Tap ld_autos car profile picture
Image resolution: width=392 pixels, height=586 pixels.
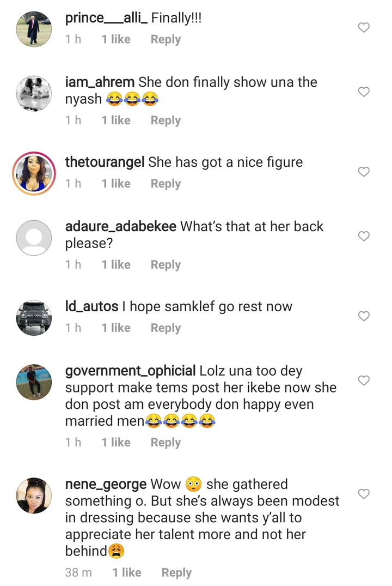coord(34,317)
